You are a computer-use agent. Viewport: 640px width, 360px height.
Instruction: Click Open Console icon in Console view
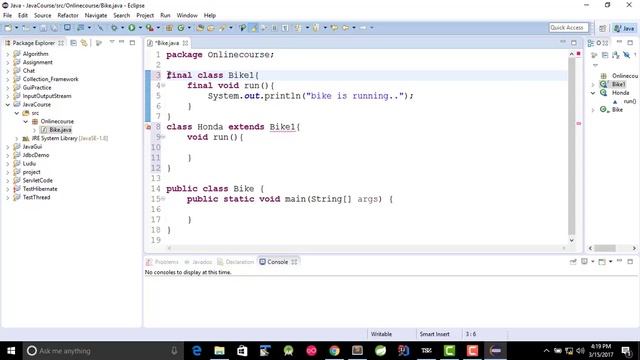[x=602, y=262]
